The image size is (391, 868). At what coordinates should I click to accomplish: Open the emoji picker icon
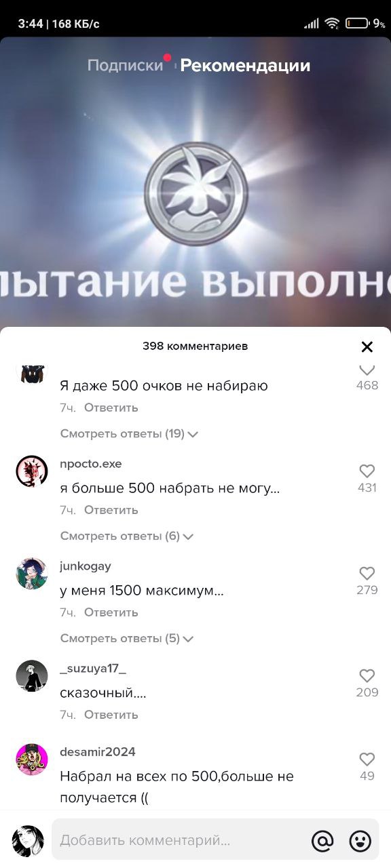360,841
